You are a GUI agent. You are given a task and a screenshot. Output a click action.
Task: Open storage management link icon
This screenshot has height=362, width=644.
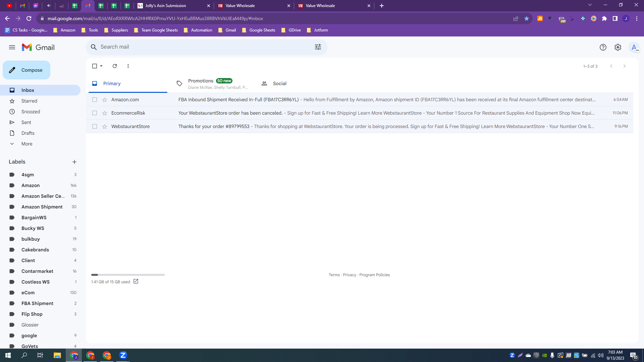point(136,282)
